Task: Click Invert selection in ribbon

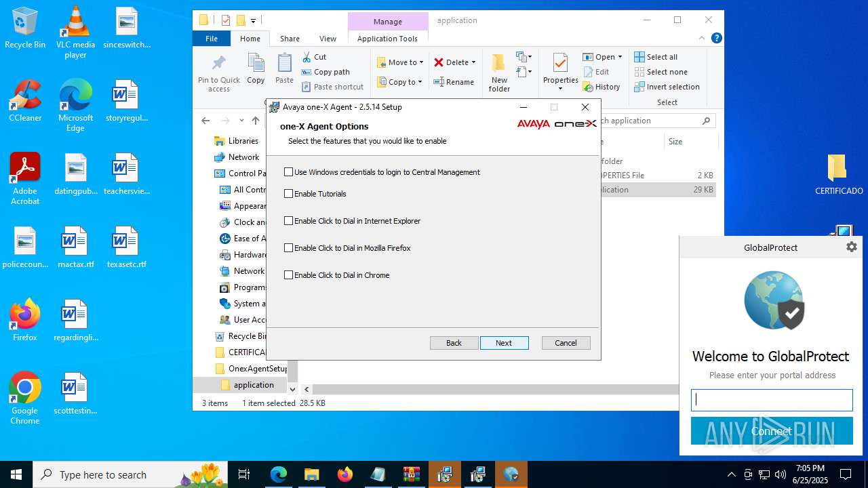Action: click(667, 87)
